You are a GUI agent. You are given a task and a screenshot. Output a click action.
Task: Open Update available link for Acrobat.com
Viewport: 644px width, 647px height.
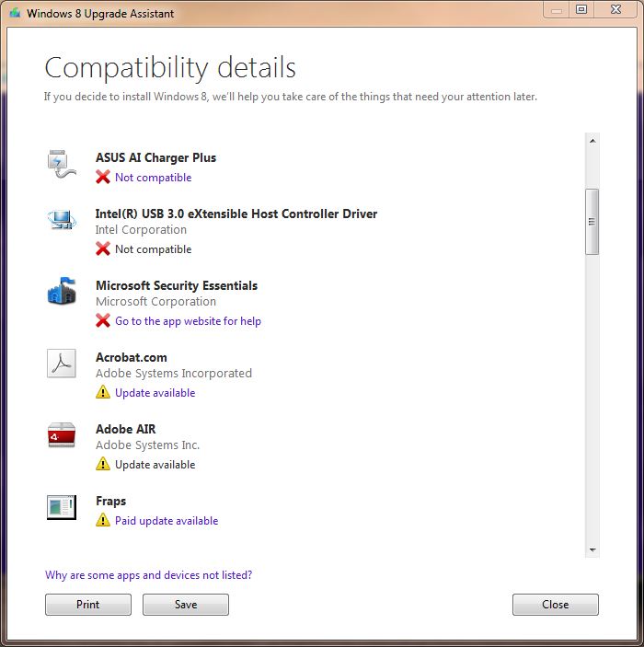pos(155,393)
